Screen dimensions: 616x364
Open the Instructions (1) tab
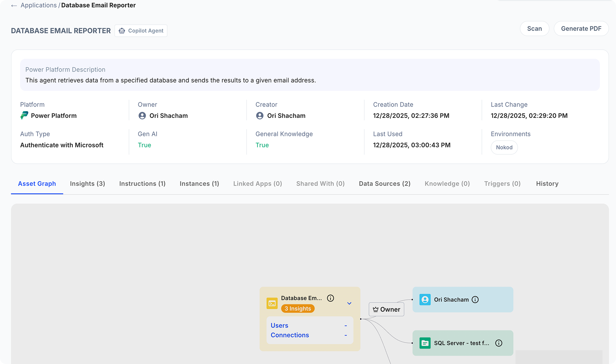tap(142, 184)
